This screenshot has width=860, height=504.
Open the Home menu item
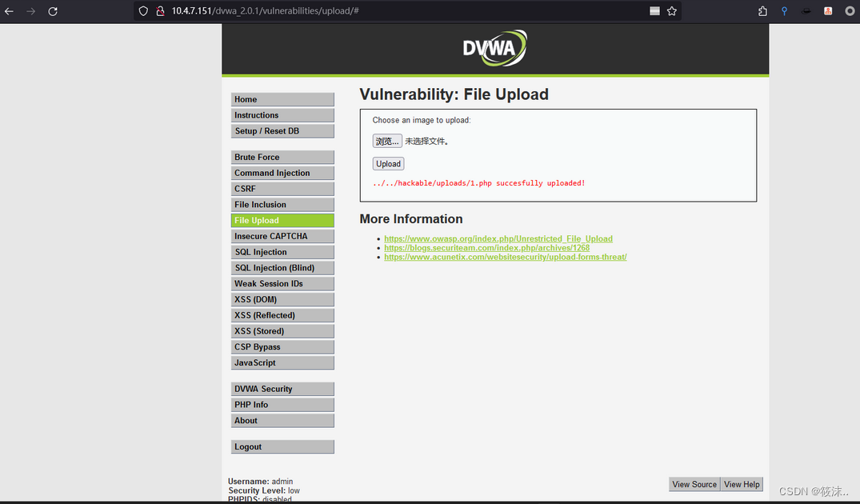pos(282,99)
